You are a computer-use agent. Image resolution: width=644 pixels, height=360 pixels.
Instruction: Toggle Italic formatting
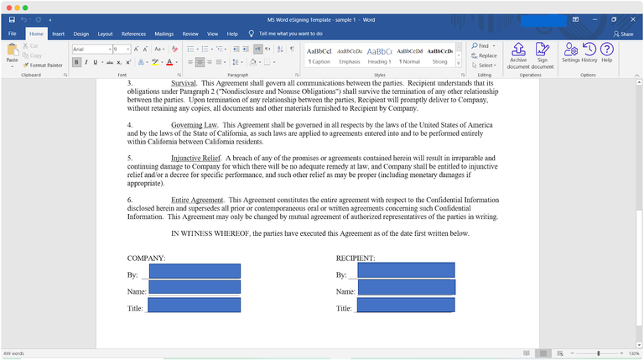click(85, 62)
